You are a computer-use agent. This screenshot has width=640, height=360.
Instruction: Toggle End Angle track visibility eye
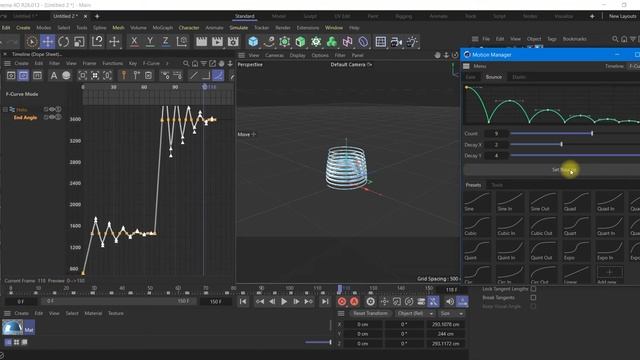click(52, 117)
